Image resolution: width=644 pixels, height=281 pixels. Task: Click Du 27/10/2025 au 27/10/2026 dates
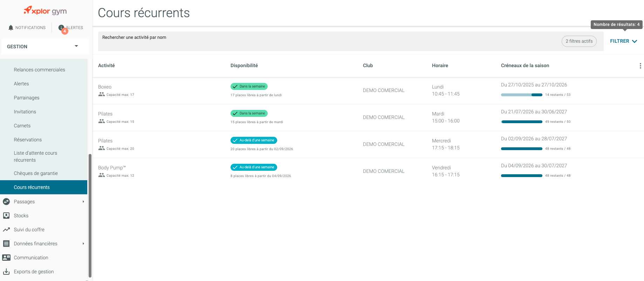tap(534, 85)
